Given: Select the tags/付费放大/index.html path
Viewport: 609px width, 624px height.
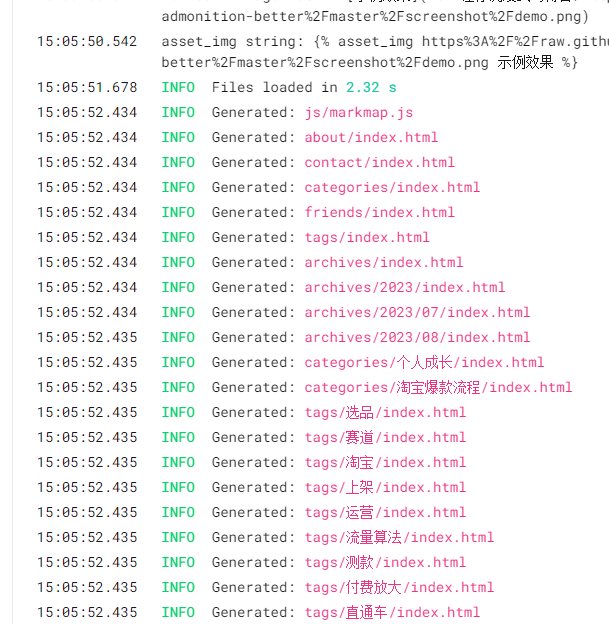Looking at the screenshot, I should [x=399, y=587].
